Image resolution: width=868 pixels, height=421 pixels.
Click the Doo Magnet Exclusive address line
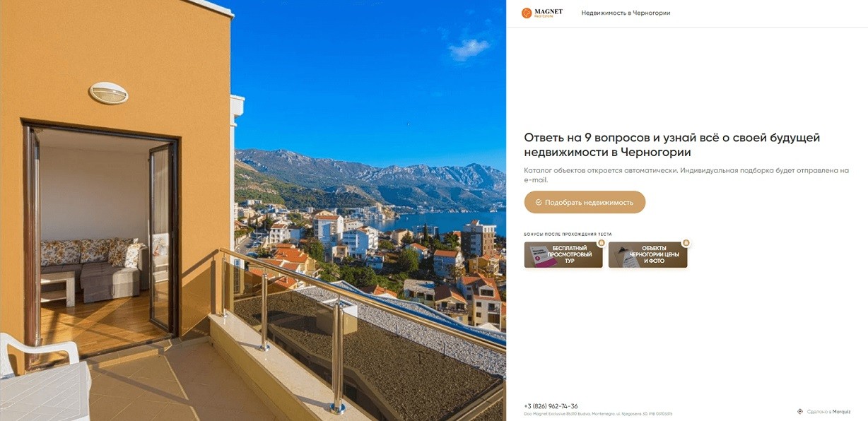click(598, 414)
